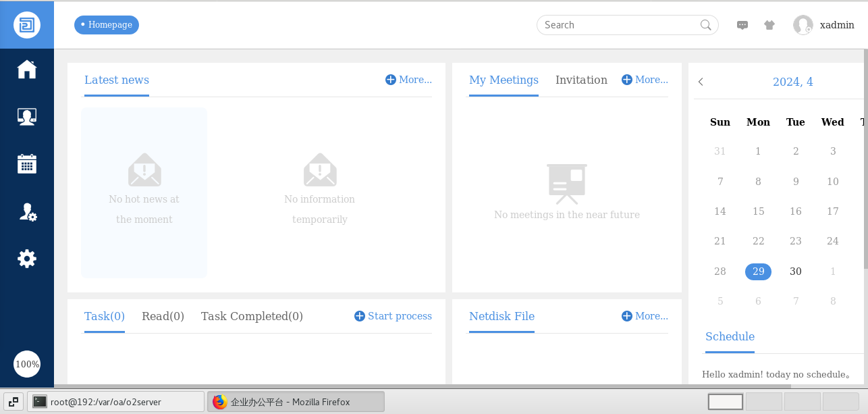Open the Latest news tab header
Screen dimensions: 868x414
117,80
